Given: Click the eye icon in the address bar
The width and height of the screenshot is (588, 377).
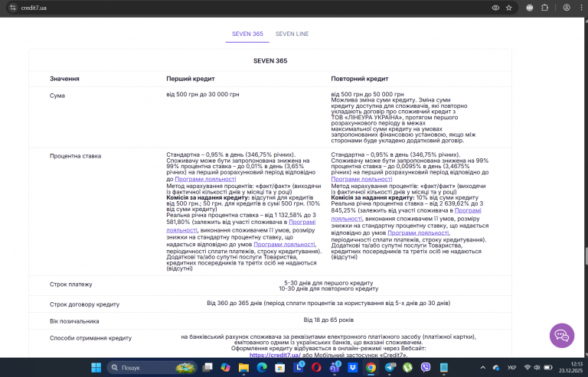Looking at the screenshot, I should [495, 8].
